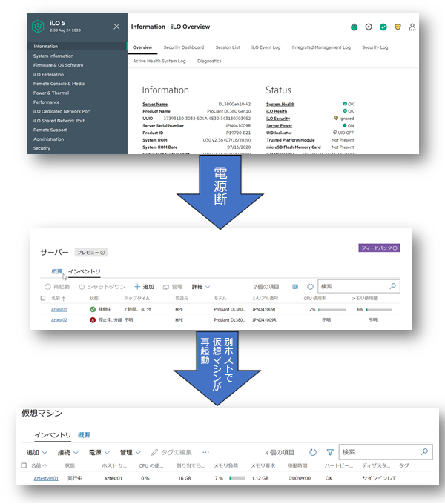Switch to Active Health System Log tab
This screenshot has width=445, height=504.
point(159,61)
